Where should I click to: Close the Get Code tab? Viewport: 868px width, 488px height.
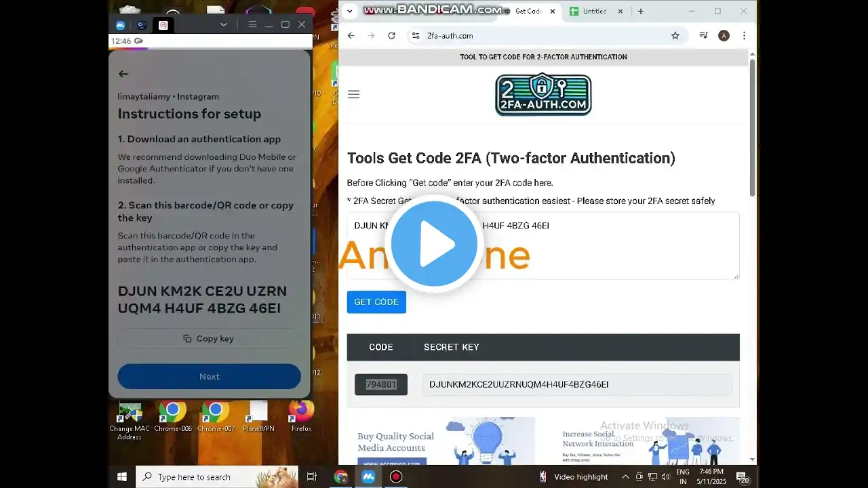click(553, 12)
